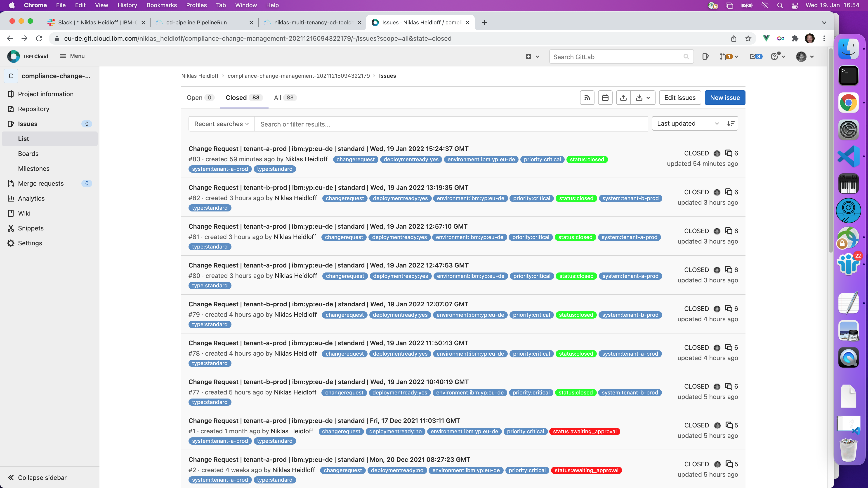Open the Bookmarks menu in menu bar
This screenshot has height=488, width=868.
pos(161,5)
